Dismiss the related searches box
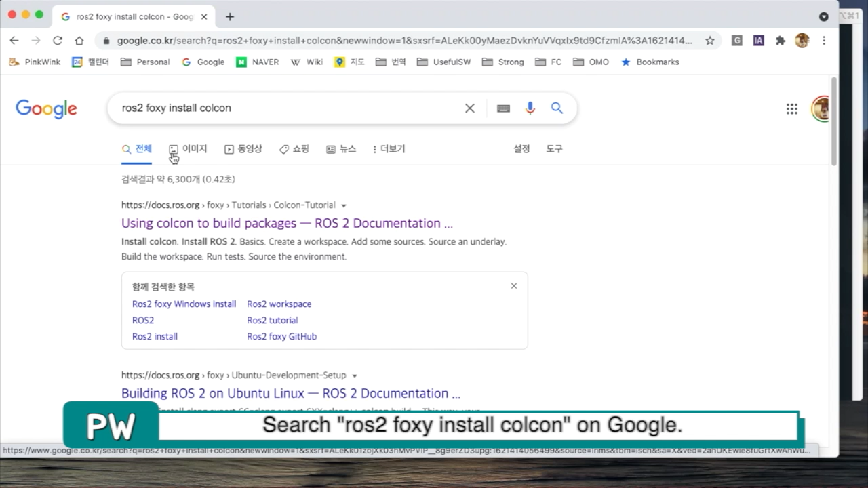This screenshot has width=868, height=488. click(514, 286)
